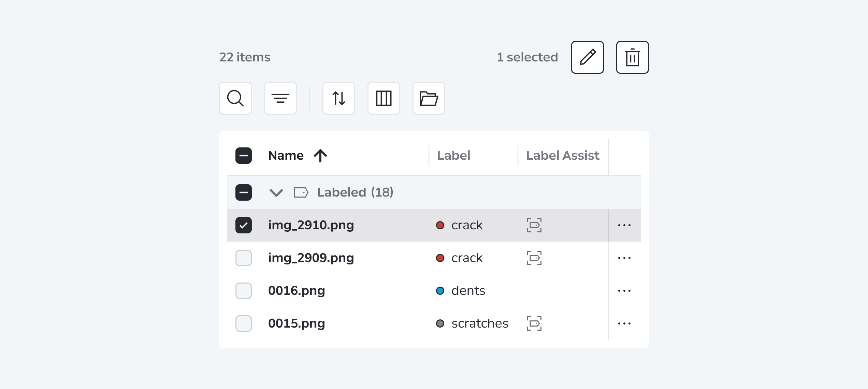
Task: Click gray scratches color dot for 0015.png
Action: coord(440,323)
